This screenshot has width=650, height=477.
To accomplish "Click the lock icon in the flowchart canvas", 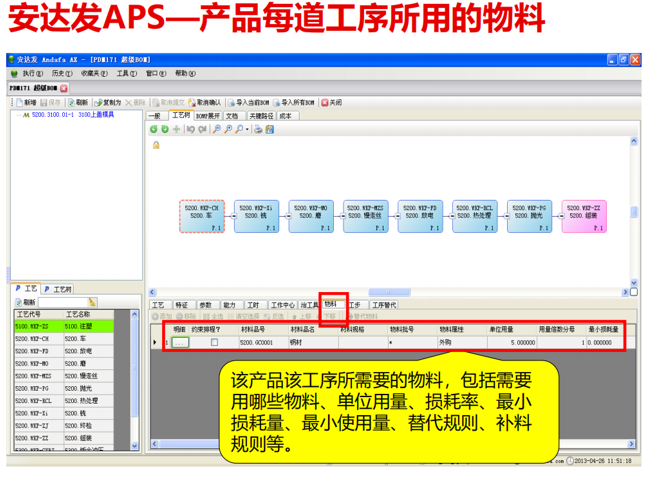I will click(x=156, y=145).
